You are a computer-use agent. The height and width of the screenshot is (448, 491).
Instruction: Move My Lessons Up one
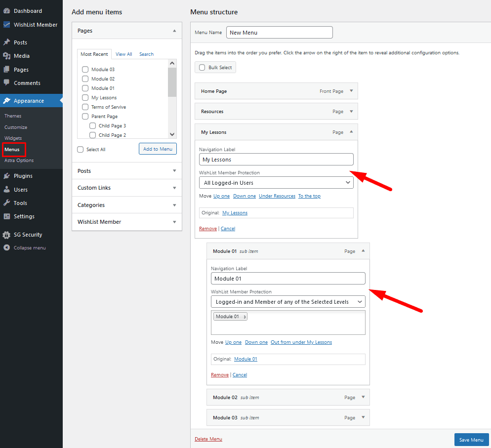pyautogui.click(x=221, y=196)
